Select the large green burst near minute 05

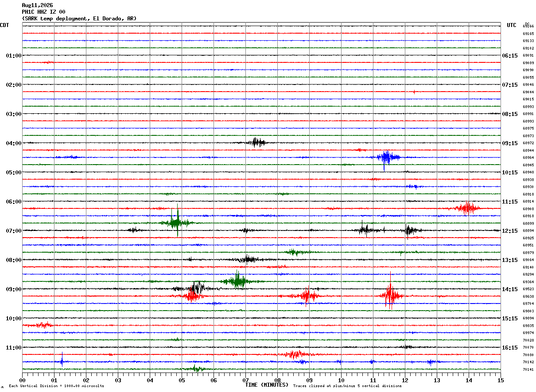click(x=177, y=222)
